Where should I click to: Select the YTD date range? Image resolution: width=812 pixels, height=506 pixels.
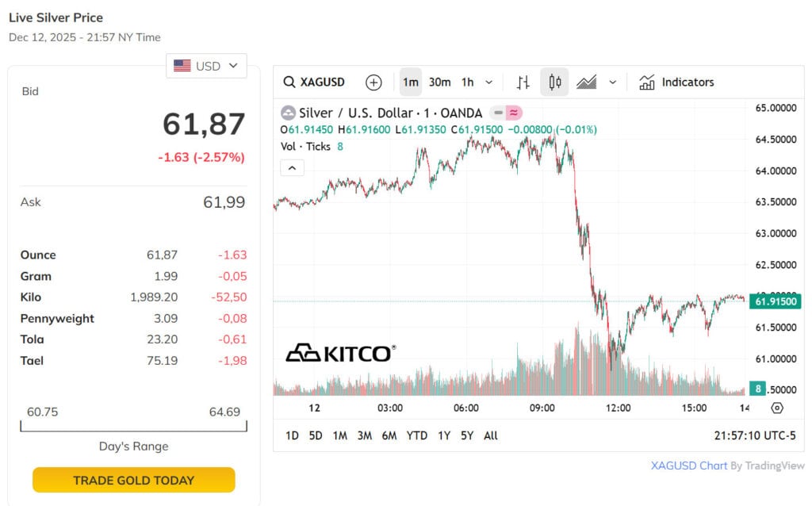(417, 435)
